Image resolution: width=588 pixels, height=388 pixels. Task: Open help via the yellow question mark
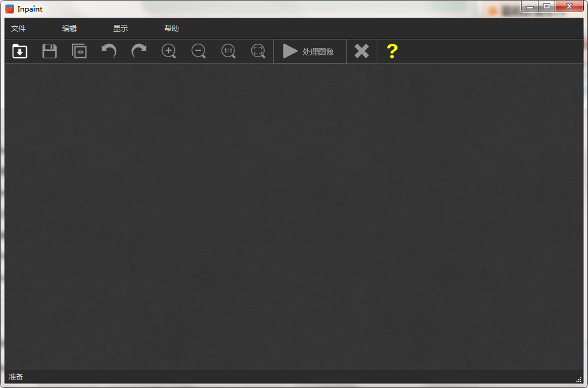coord(392,51)
